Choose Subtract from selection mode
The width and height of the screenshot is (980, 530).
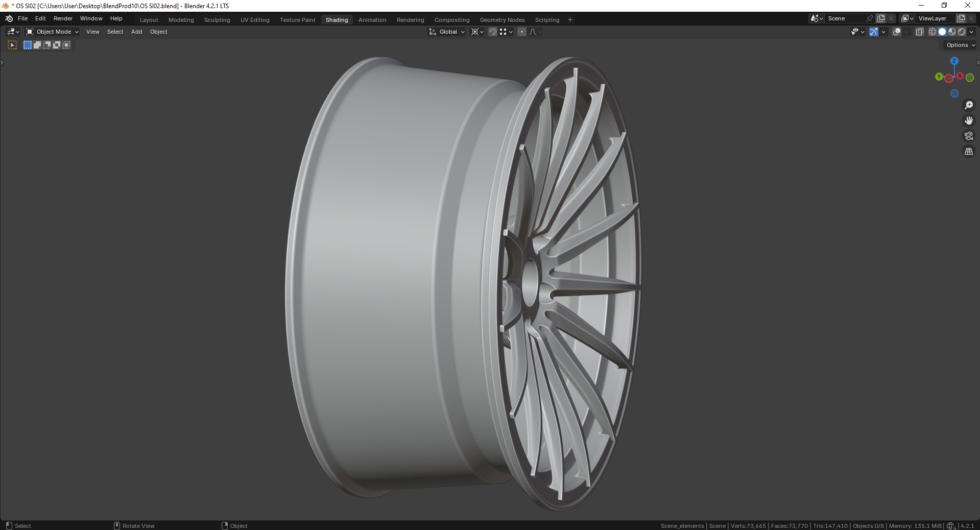pos(47,45)
